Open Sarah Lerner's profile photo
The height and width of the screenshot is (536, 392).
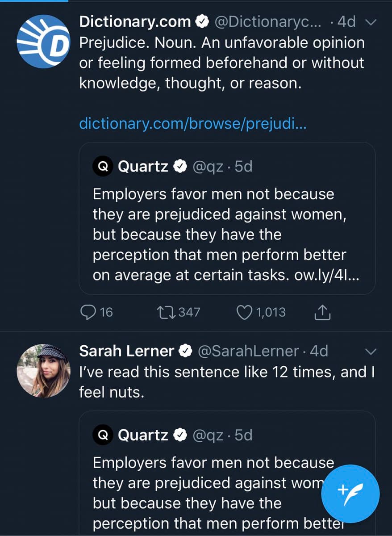click(x=43, y=370)
